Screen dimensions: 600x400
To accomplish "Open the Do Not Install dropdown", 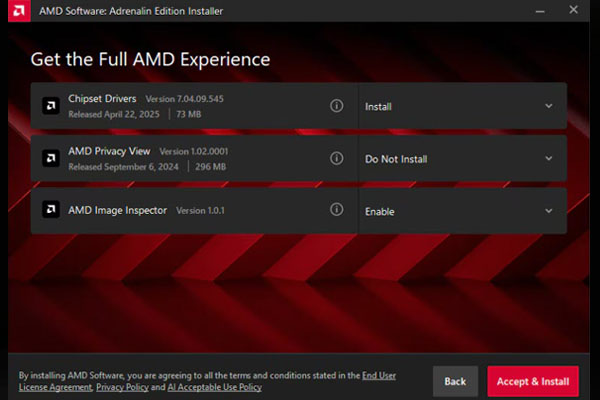I will [548, 158].
